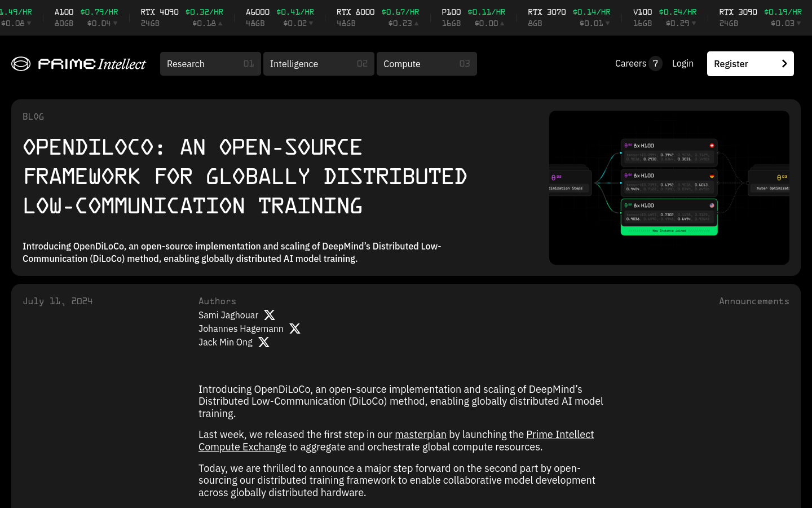
Task: Click the A6000 $0.41/HR ticker entry
Action: click(280, 17)
